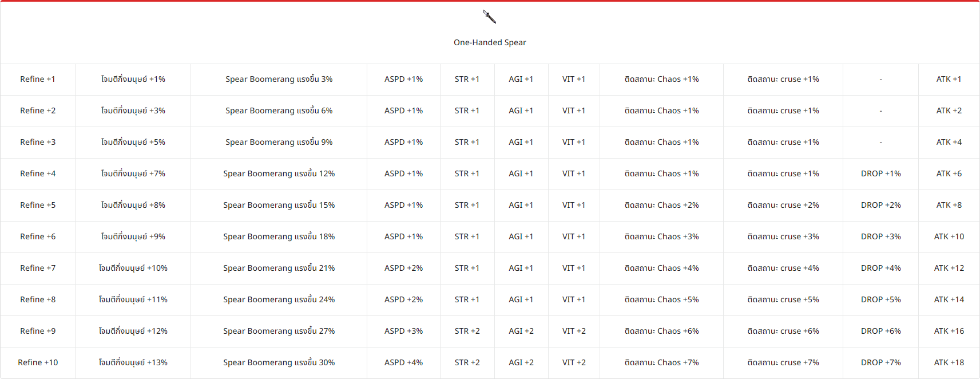Screen dimensions: 980x379
Task: Click the DROP +1% cell
Action: click(x=880, y=173)
